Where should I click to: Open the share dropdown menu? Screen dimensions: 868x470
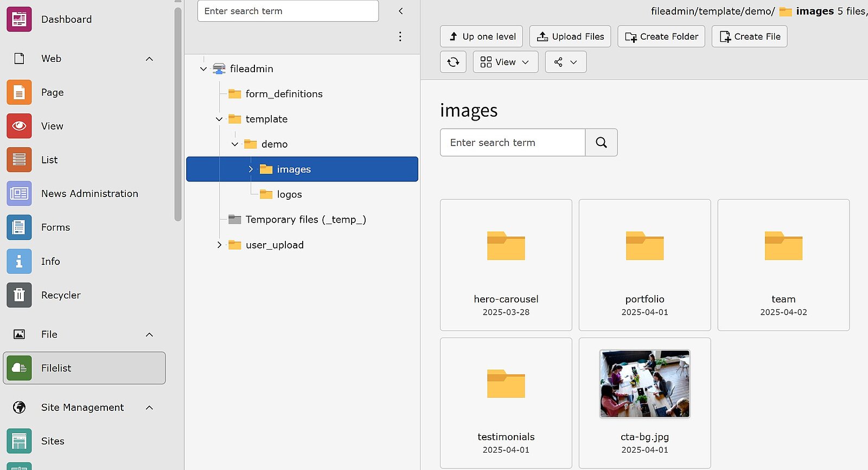tap(565, 62)
